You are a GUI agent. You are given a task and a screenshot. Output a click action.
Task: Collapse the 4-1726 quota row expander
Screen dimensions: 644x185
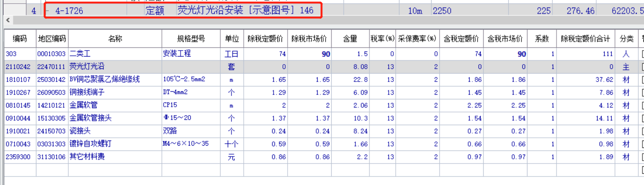tap(47, 10)
